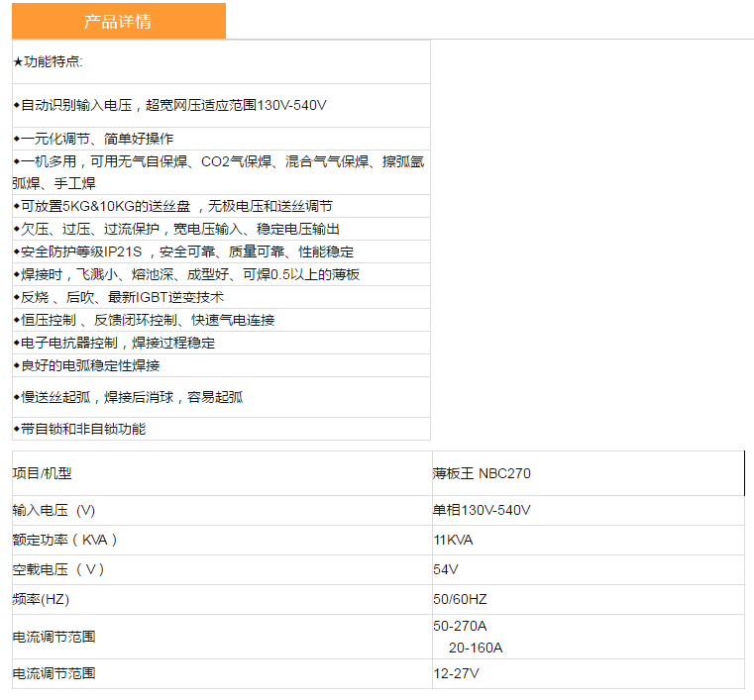The width and height of the screenshot is (754, 700).
Task: Click the 空载电压（V）label cell
Action: (x=222, y=569)
